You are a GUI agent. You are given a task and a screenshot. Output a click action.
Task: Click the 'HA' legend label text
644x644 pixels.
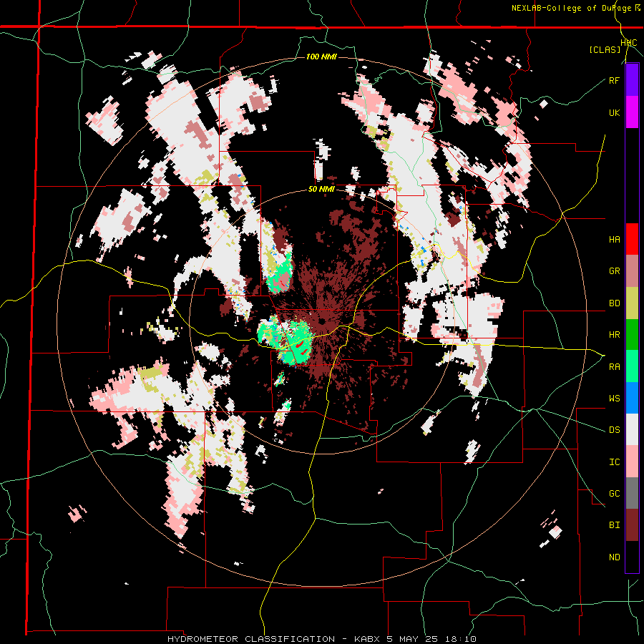click(615, 240)
